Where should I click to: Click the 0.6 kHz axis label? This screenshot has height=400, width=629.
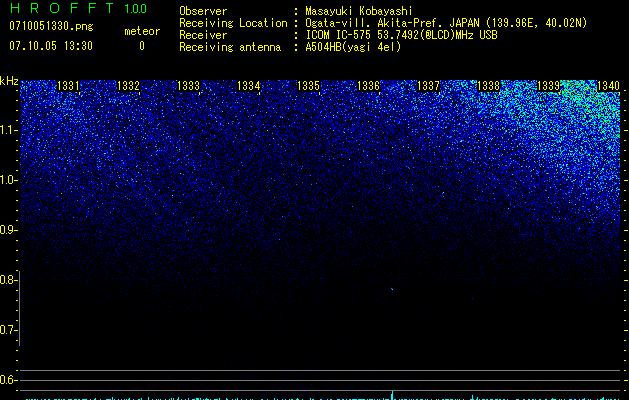(8, 380)
